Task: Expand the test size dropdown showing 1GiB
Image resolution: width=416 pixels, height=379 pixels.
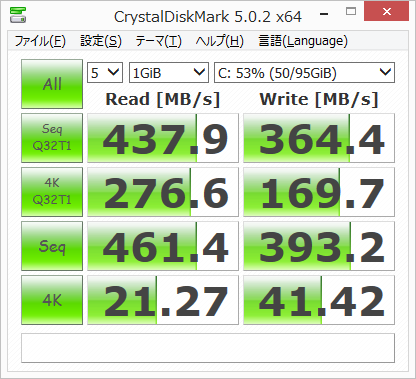Action: (169, 72)
